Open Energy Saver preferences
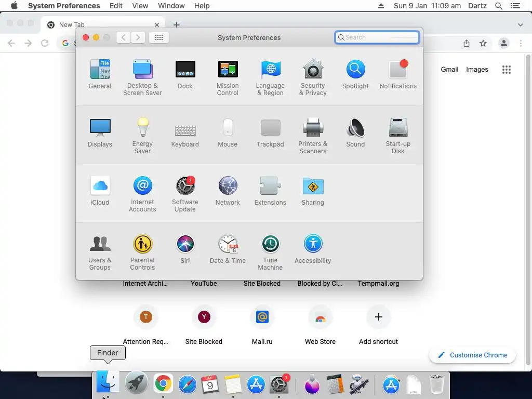Image resolution: width=532 pixels, height=399 pixels. tap(142, 136)
